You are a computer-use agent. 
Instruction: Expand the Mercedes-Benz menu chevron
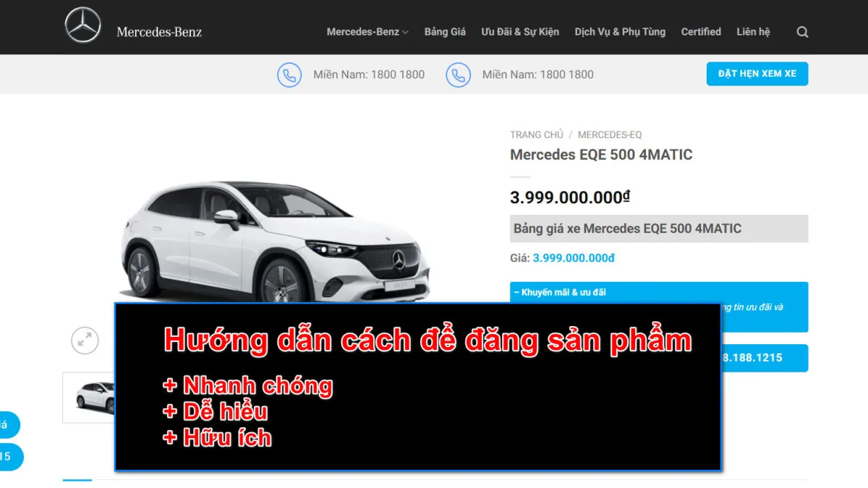tap(406, 33)
